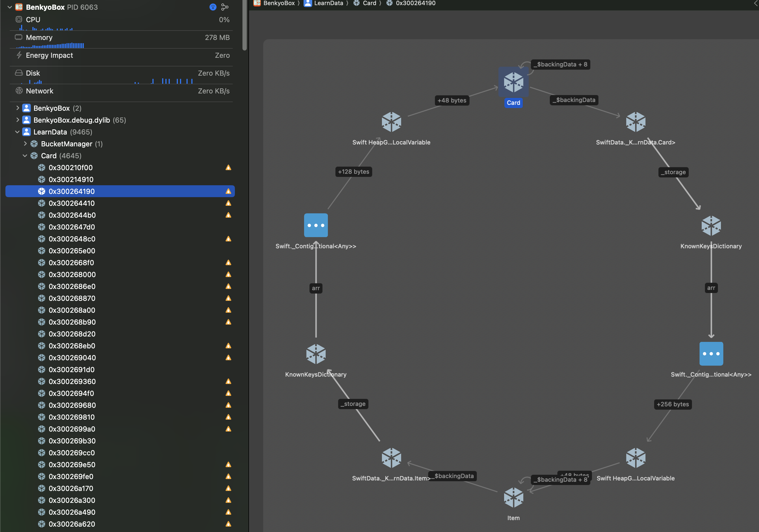This screenshot has width=759, height=532.
Task: Select the right-side KnownKeysDictionary node
Action: [711, 225]
